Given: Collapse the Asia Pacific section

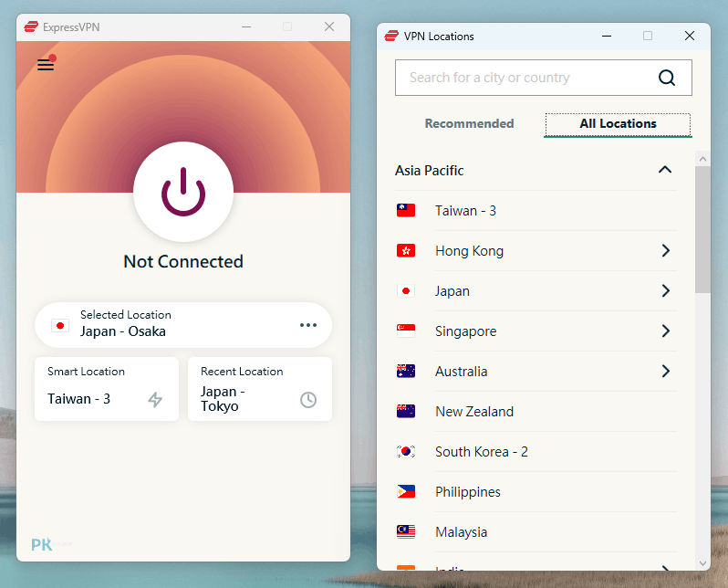Looking at the screenshot, I should 665,170.
